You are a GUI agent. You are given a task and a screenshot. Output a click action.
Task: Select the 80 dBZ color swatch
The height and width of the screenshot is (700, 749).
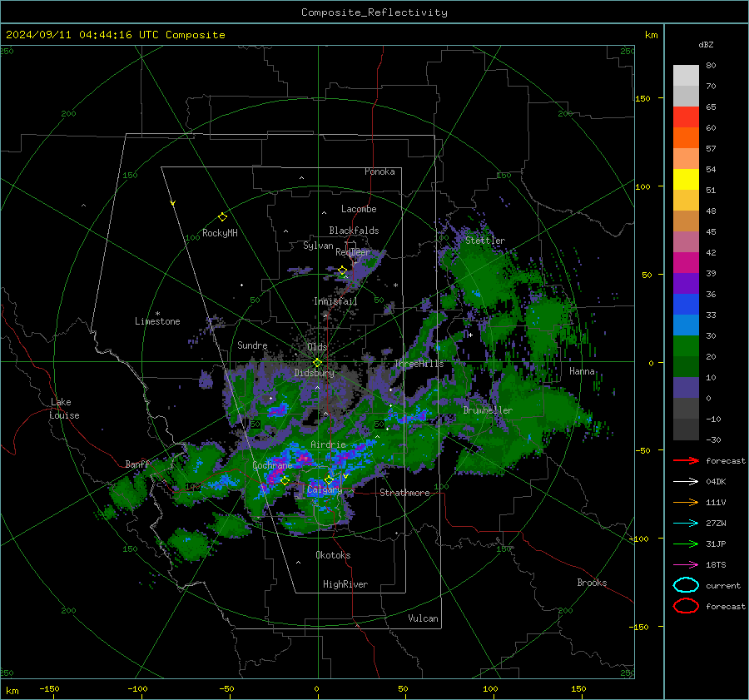686,75
